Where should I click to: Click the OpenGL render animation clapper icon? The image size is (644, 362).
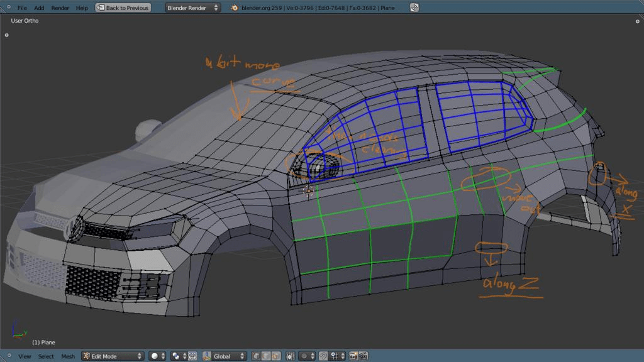pos(362,356)
